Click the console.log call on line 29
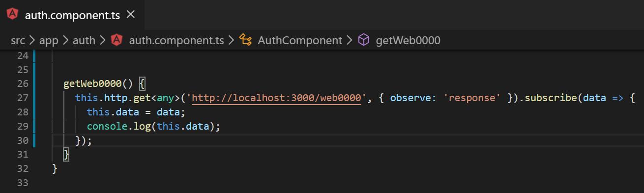644x193 pixels. (118, 126)
